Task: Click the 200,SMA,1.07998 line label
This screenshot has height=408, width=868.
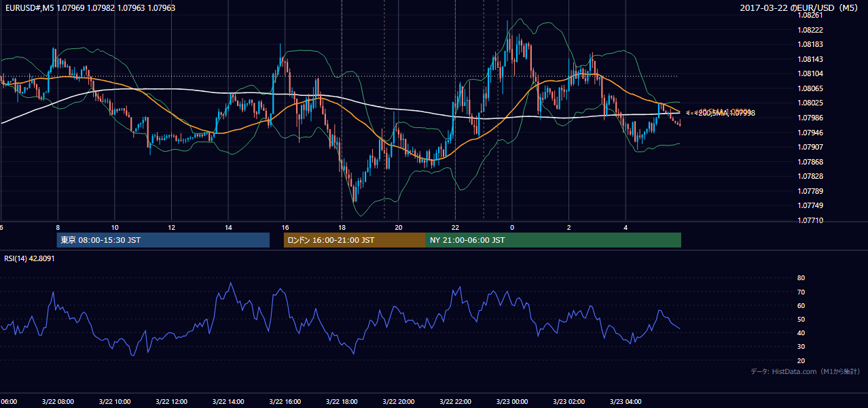Action: point(727,114)
